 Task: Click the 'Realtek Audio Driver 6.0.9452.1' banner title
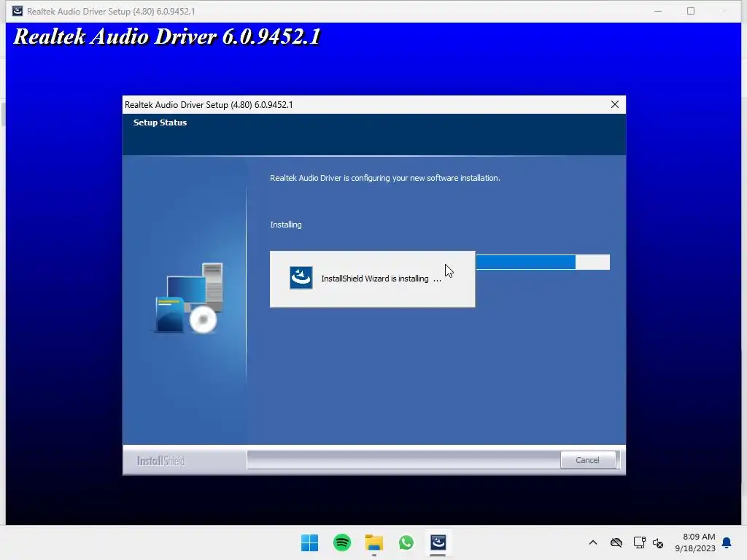click(x=167, y=36)
